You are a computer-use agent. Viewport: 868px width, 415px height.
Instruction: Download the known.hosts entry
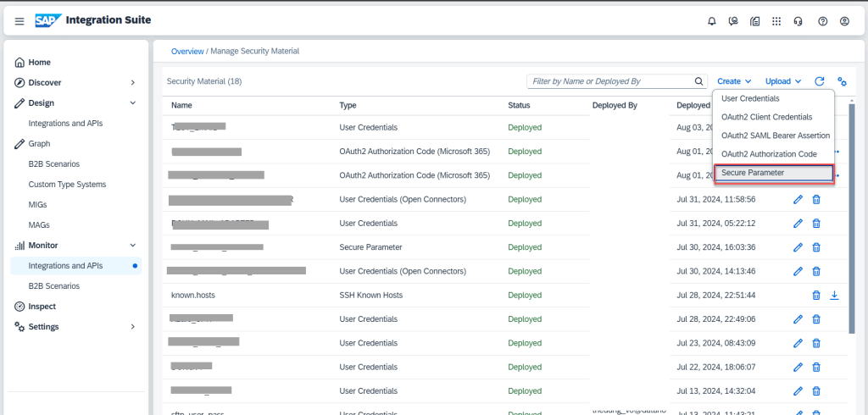[x=834, y=295]
